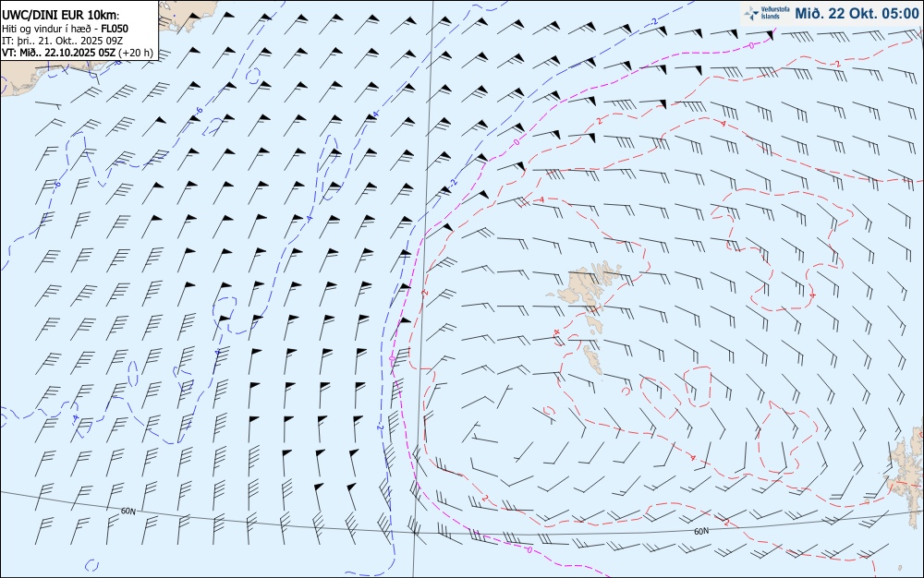This screenshot has height=578, width=924.
Task: Click the 60N latitude label in the western ocean
Action: [128, 512]
